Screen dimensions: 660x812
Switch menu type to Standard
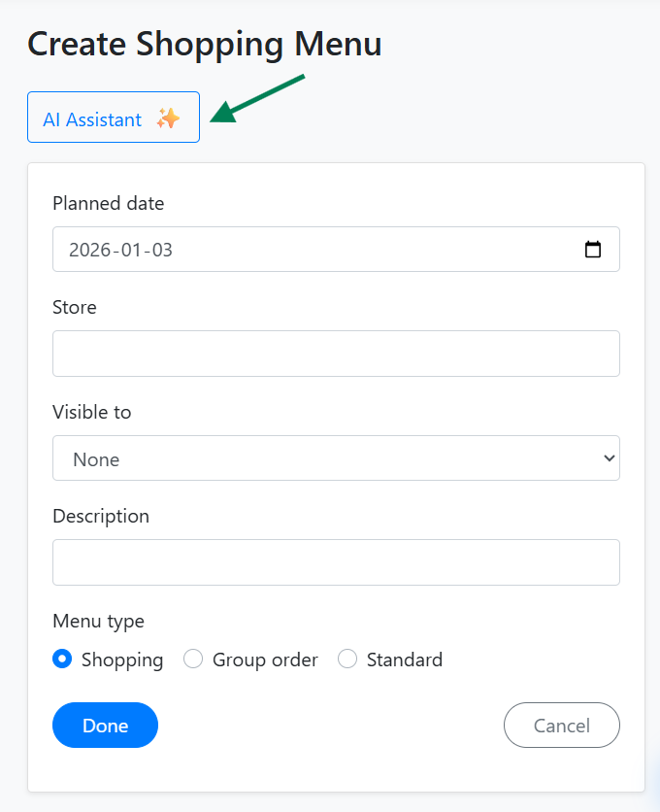[x=347, y=659]
